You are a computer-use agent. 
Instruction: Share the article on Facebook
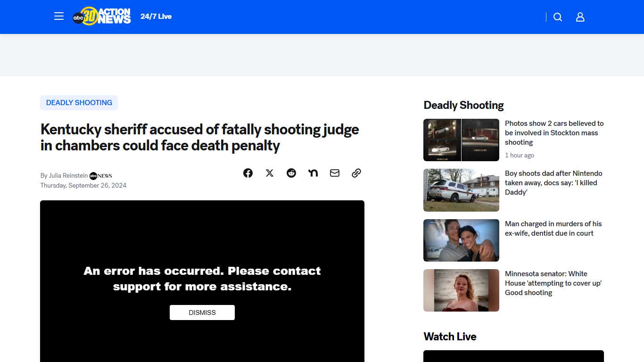click(x=248, y=173)
